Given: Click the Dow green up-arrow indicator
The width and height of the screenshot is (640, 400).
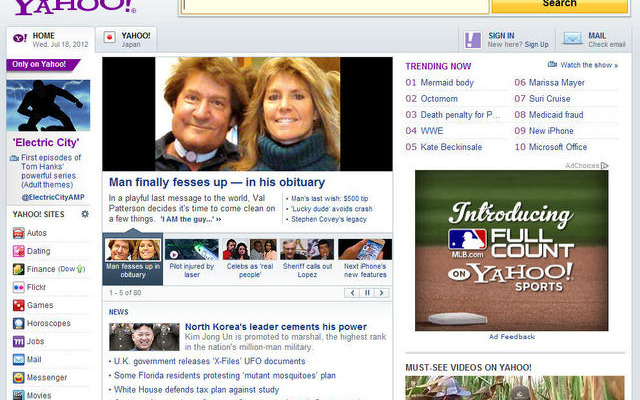Looking at the screenshot, I should [80, 269].
